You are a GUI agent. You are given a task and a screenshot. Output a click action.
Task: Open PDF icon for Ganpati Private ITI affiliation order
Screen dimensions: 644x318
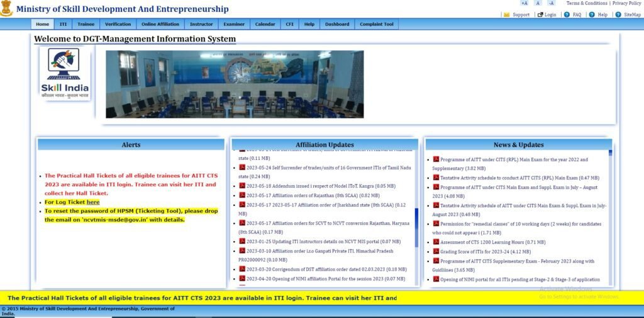[x=242, y=251]
